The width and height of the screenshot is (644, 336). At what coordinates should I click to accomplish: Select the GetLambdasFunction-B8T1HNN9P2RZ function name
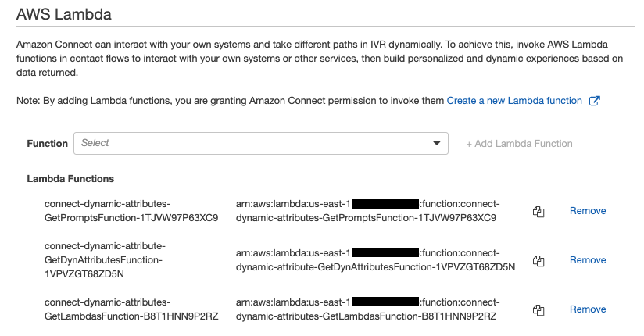pos(131,309)
